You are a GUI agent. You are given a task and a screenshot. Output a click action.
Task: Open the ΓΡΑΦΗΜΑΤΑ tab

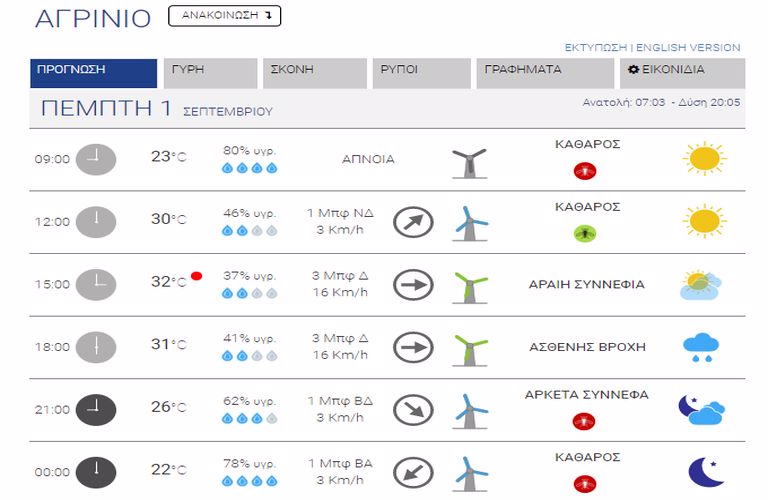coord(545,73)
